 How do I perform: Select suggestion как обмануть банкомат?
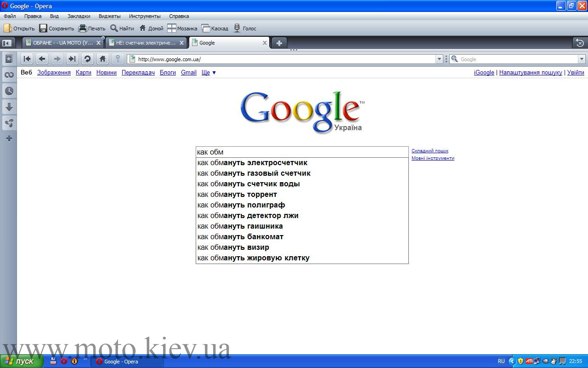click(x=302, y=237)
